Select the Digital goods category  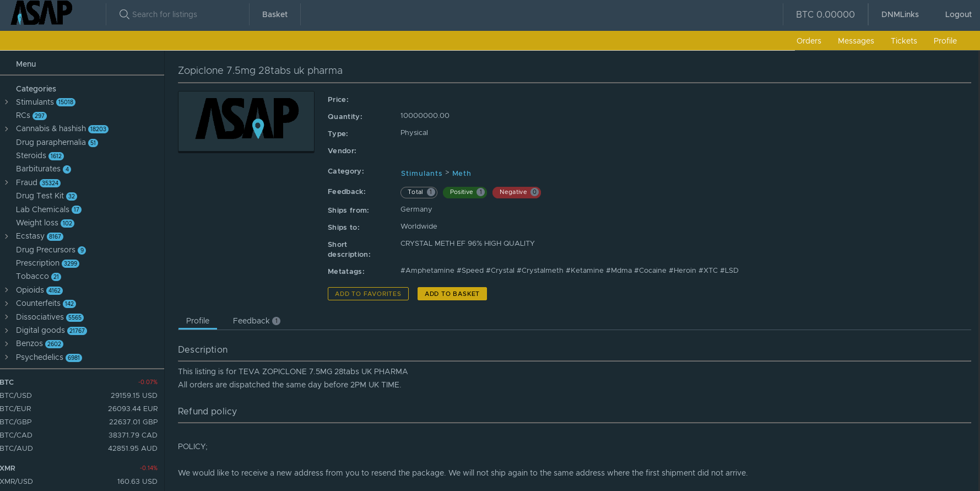[x=40, y=330]
